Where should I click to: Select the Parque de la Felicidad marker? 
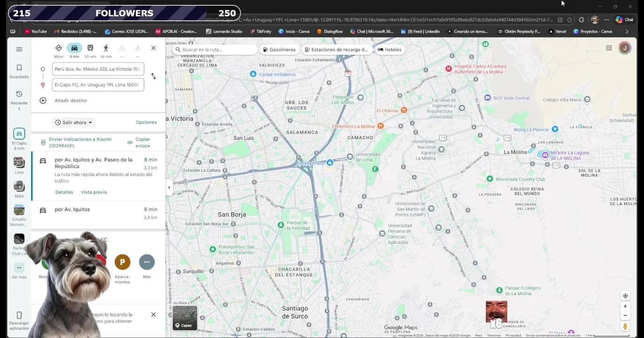point(281,225)
